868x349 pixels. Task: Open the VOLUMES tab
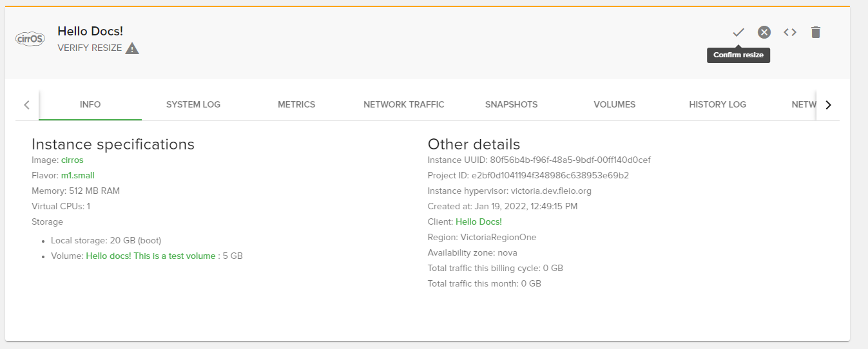click(x=615, y=104)
